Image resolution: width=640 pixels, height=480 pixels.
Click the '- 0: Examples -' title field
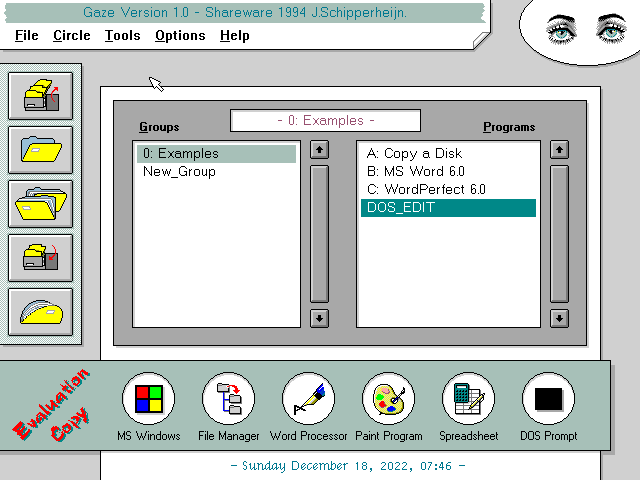325,121
